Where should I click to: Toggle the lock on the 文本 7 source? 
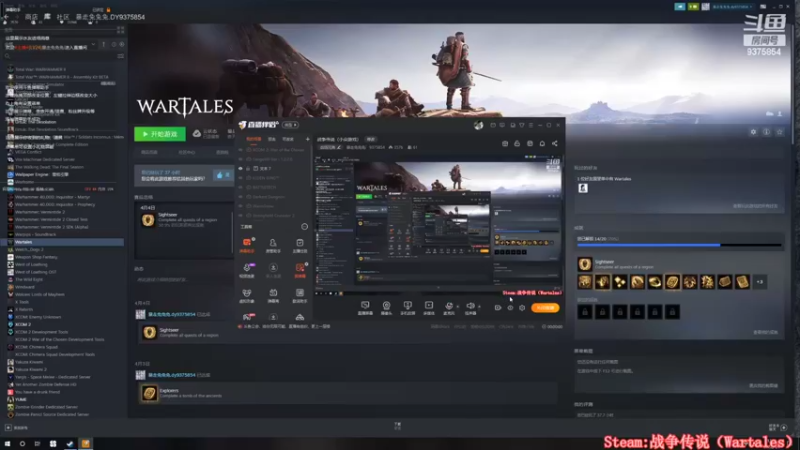pos(248,168)
